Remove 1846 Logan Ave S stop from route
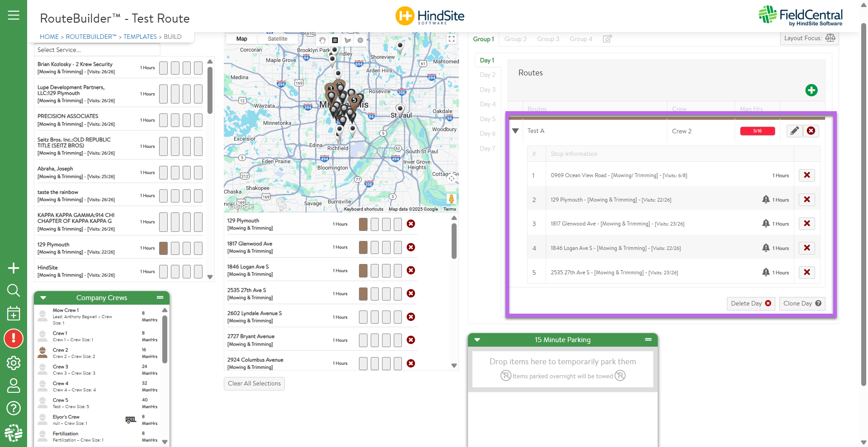868x447 pixels. pos(807,248)
